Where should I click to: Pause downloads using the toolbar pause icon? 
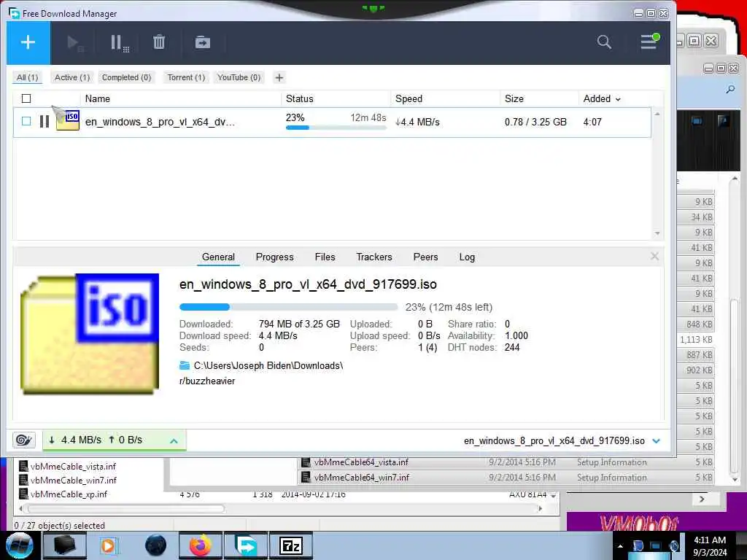119,43
